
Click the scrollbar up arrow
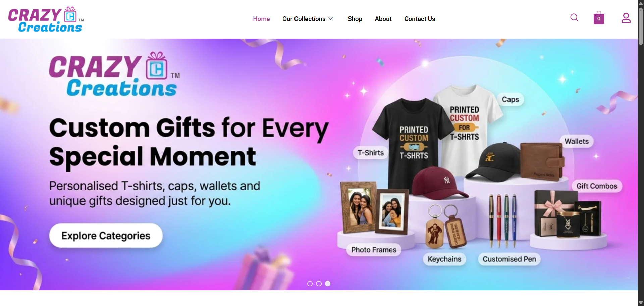click(641, 3)
